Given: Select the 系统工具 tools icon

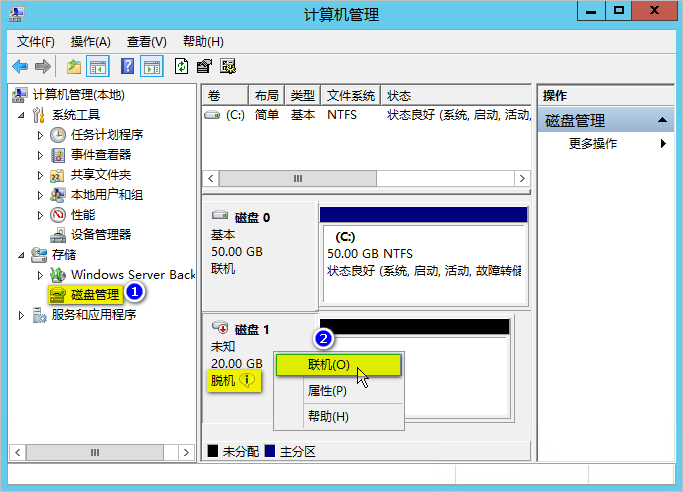Looking at the screenshot, I should [38, 115].
